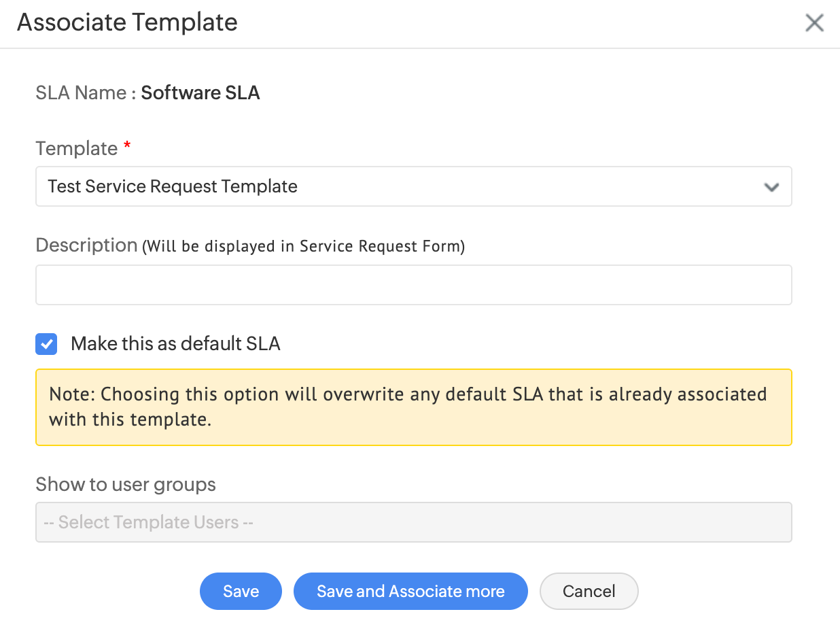This screenshot has width=840, height=631.
Task: Uncheck the Make this as default SLA checkbox
Action: [46, 344]
